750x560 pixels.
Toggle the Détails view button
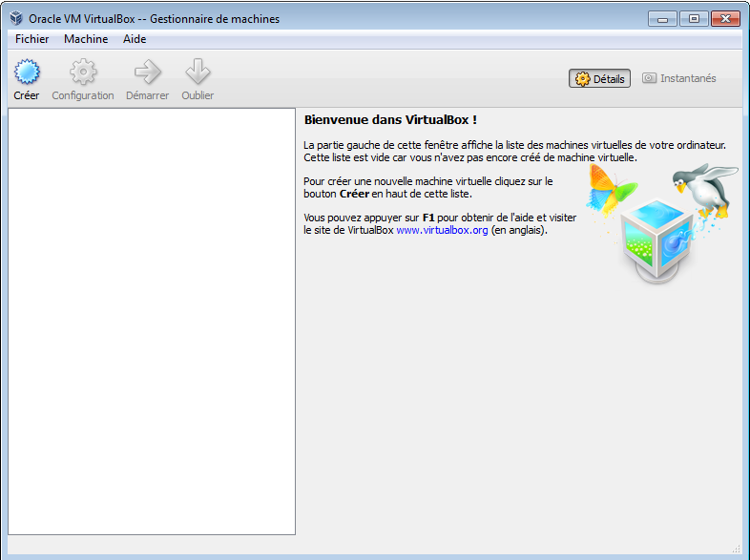coord(599,78)
